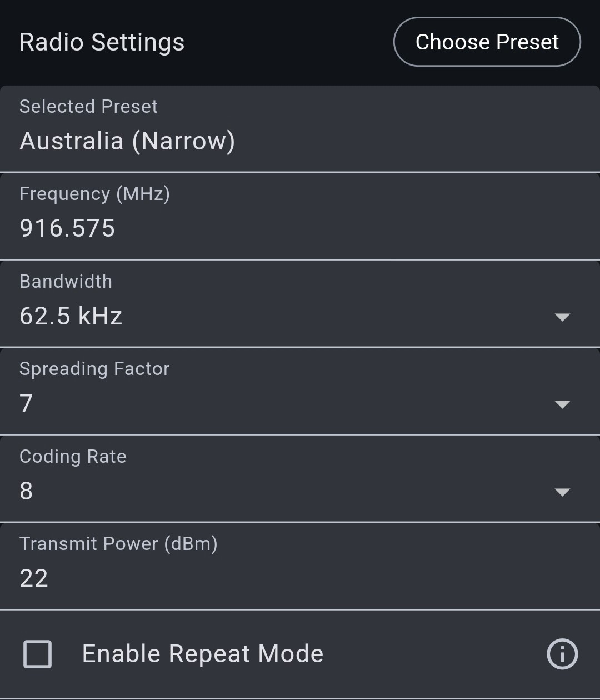Tap the 'Enable Repeat Mode' label text
600x700 pixels.
point(203,654)
